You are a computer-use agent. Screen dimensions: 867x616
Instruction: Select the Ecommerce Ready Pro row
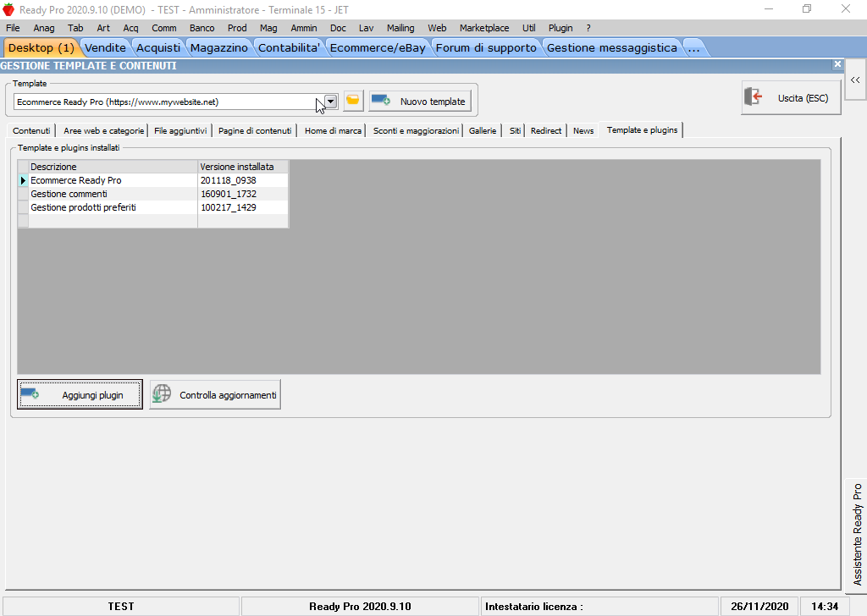152,180
